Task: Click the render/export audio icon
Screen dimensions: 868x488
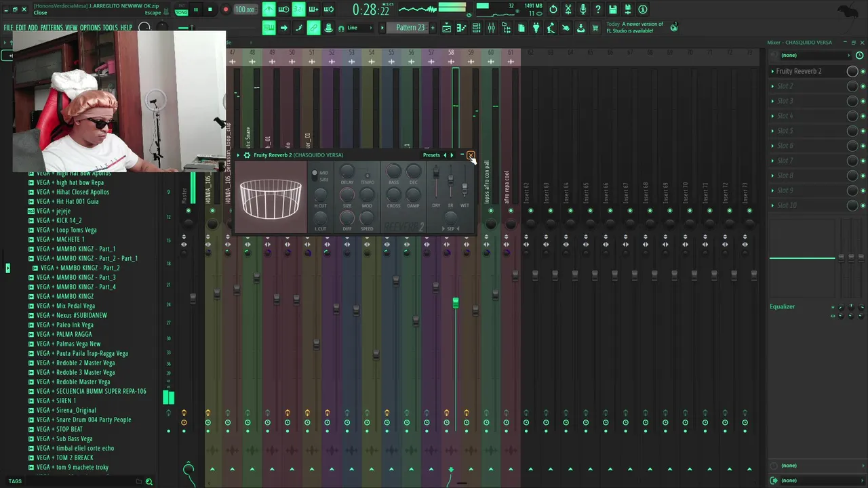Action: pos(627,9)
